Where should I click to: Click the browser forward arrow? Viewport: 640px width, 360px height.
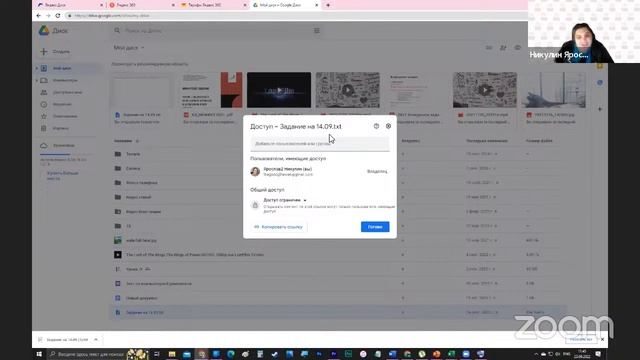pyautogui.click(x=48, y=16)
